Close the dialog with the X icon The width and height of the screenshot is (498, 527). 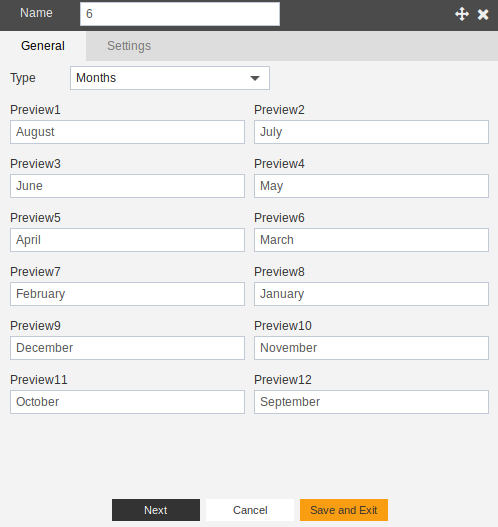point(483,14)
